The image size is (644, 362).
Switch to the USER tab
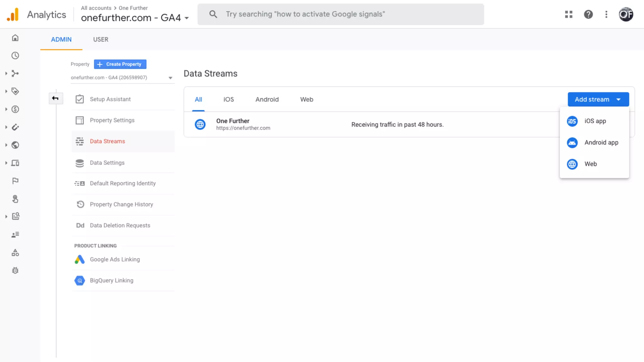tap(101, 40)
